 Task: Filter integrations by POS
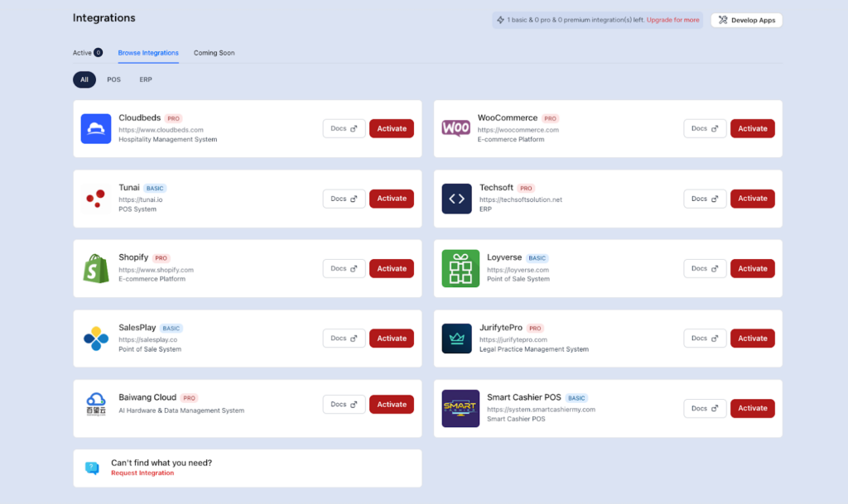[x=113, y=79]
